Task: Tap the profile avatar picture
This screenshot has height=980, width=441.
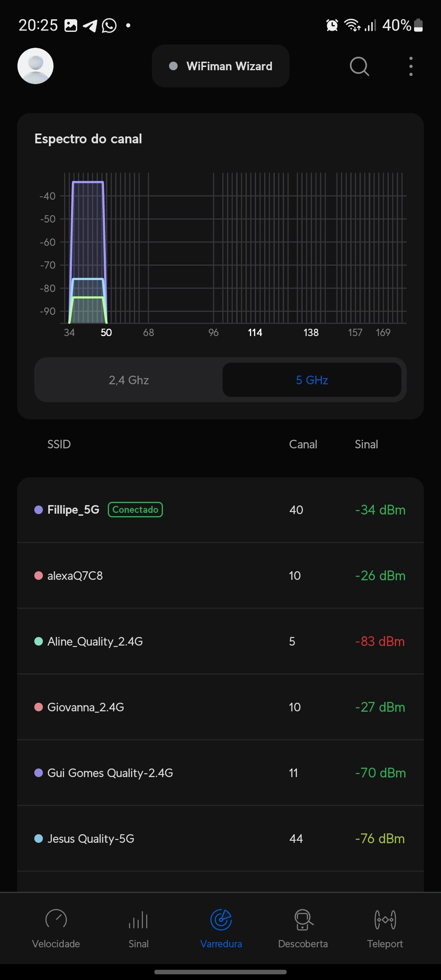Action: (36, 66)
